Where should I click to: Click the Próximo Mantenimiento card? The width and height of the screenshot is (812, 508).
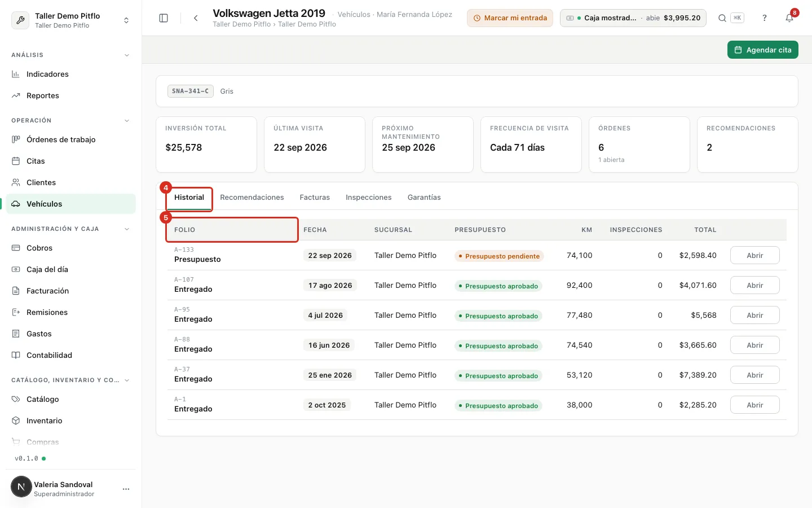coord(423,144)
